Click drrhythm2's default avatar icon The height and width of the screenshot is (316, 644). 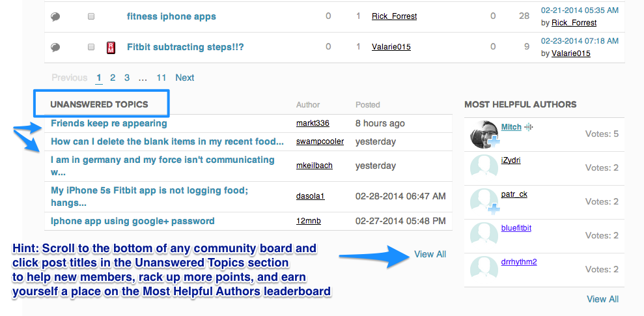coord(484,269)
